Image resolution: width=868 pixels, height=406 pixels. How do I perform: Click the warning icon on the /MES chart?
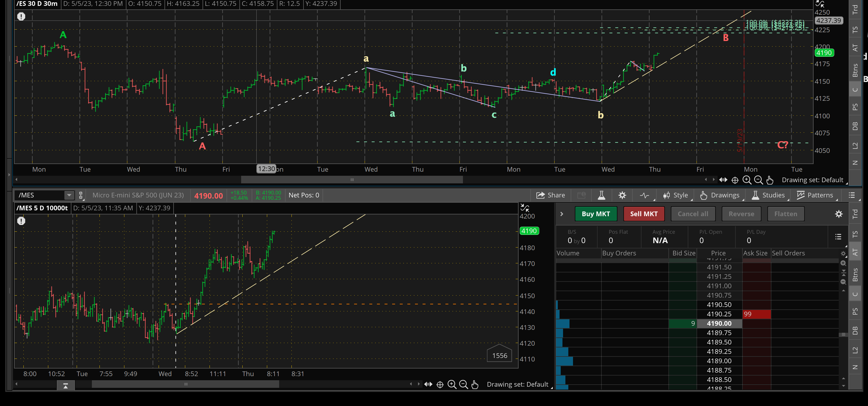point(21,221)
